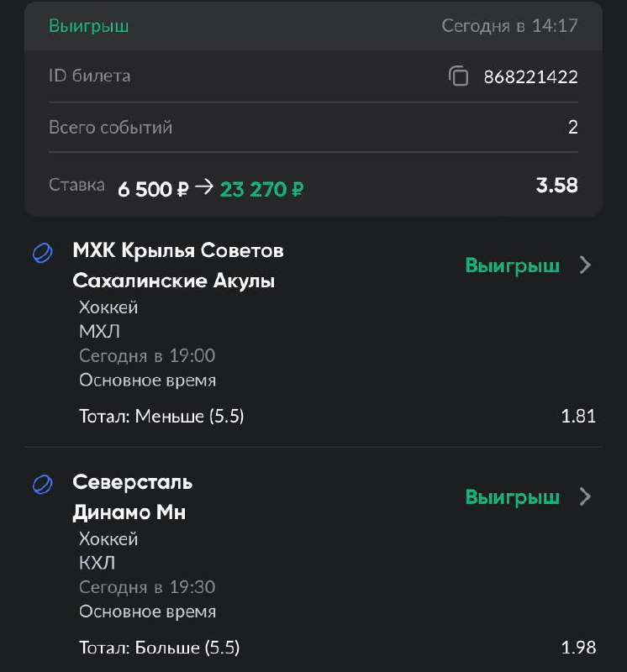
Task: Click the 1.98 odds value
Action: click(x=578, y=648)
